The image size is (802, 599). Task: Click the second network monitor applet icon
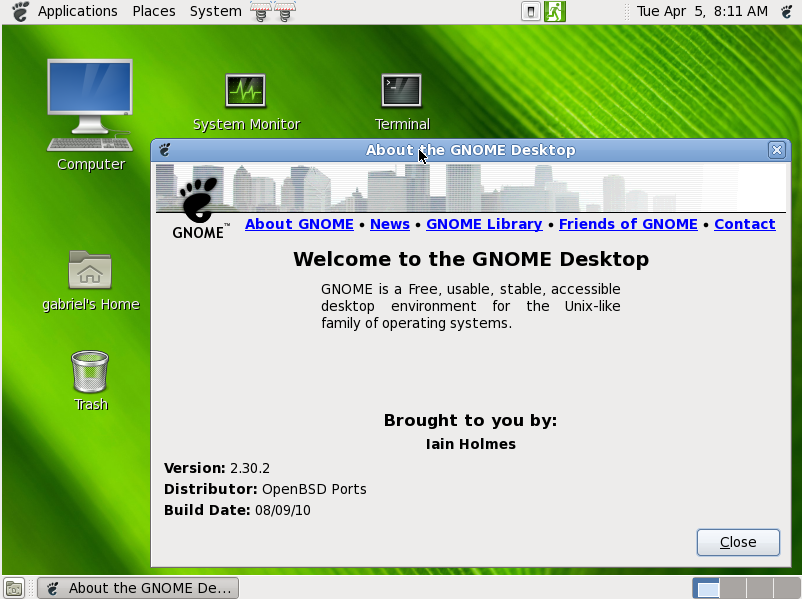[285, 11]
